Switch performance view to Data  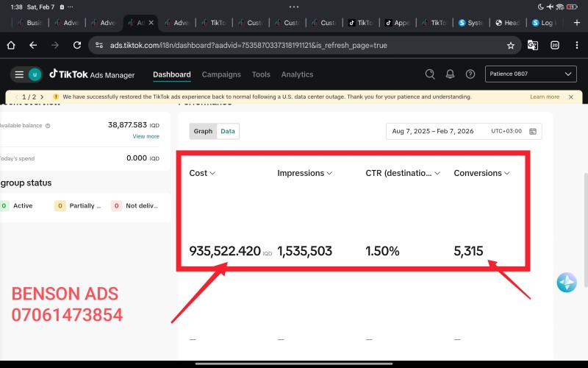click(228, 131)
